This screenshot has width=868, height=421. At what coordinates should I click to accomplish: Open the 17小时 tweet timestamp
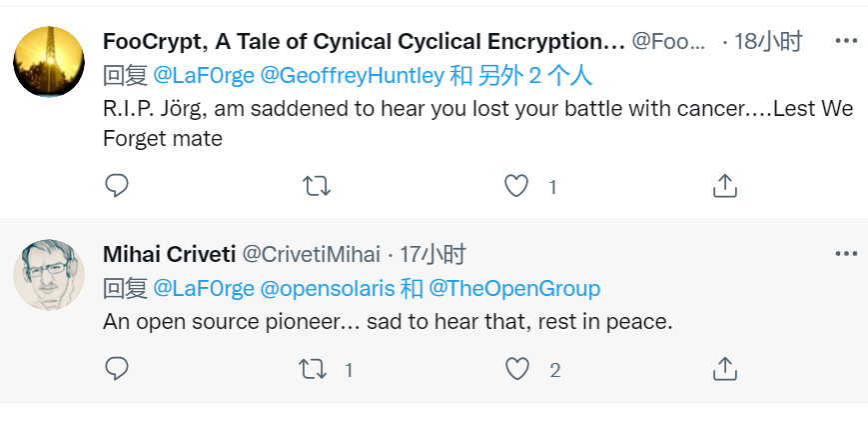click(x=433, y=254)
